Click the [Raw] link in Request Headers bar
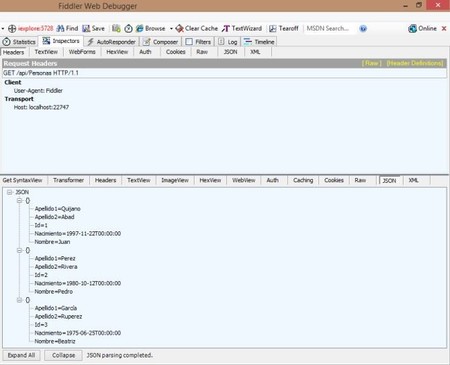The image size is (450, 365). pyautogui.click(x=372, y=63)
